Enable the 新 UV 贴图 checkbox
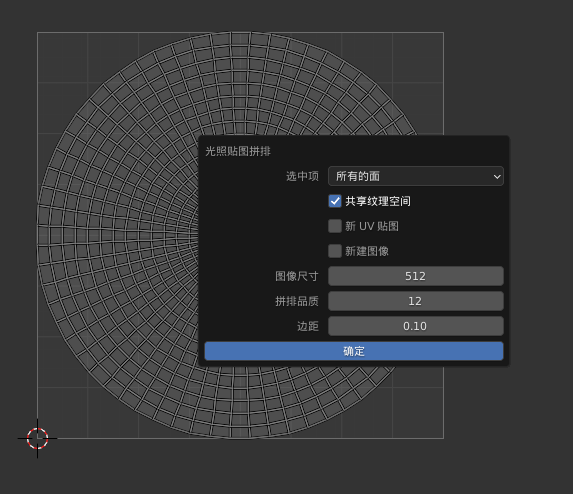The height and width of the screenshot is (494, 573). [335, 226]
